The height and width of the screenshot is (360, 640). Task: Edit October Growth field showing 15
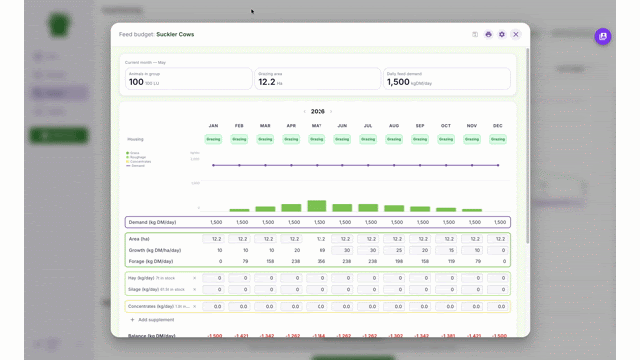tap(446, 250)
